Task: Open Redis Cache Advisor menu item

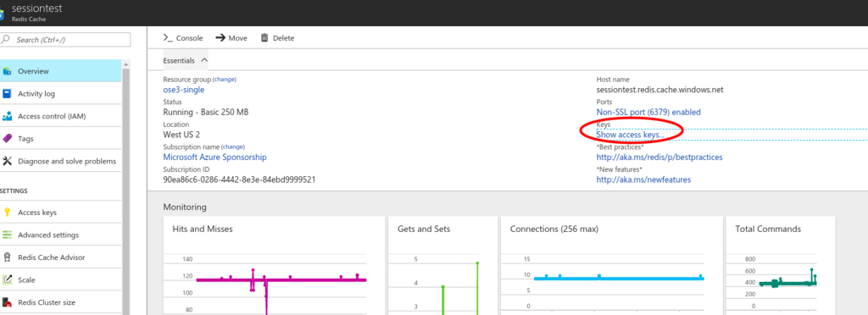Action: [x=61, y=257]
